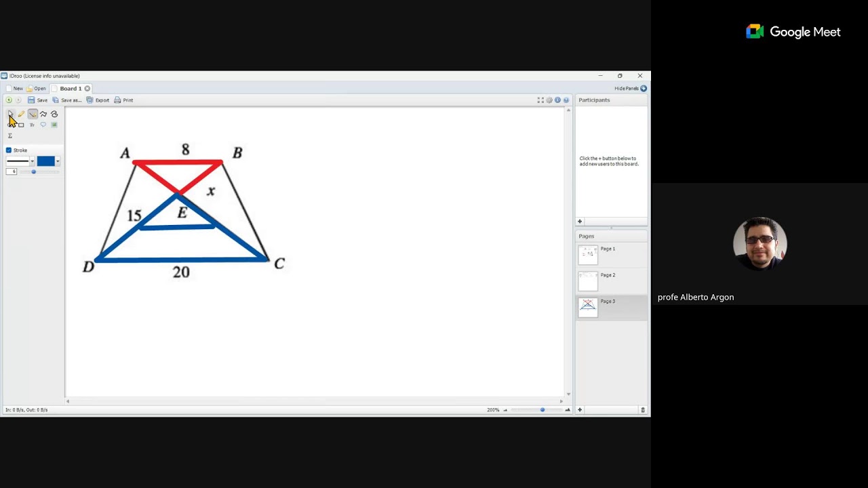Click the Save as button
This screenshot has width=868, height=488.
click(x=66, y=100)
